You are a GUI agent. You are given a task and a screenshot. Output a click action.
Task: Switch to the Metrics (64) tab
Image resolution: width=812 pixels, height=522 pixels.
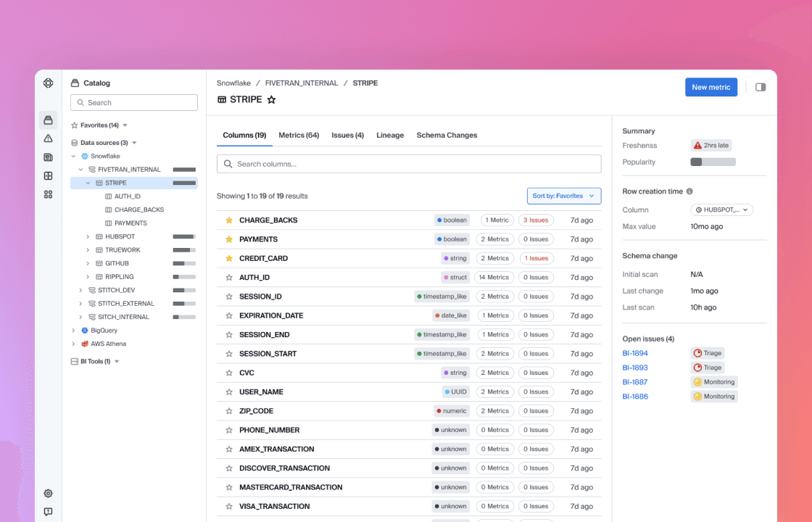pos(299,135)
